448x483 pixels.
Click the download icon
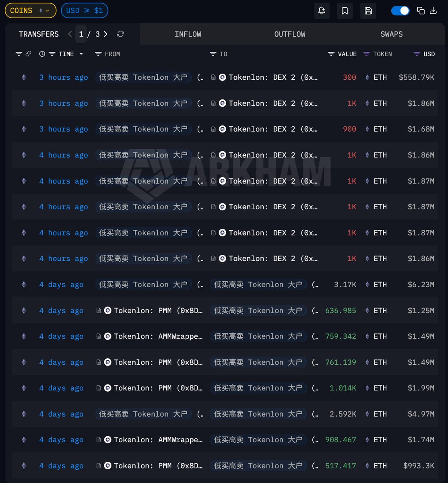tap(434, 11)
